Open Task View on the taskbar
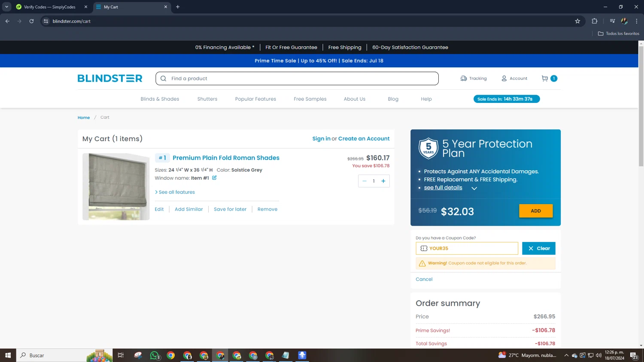The image size is (644, 362). click(x=121, y=355)
